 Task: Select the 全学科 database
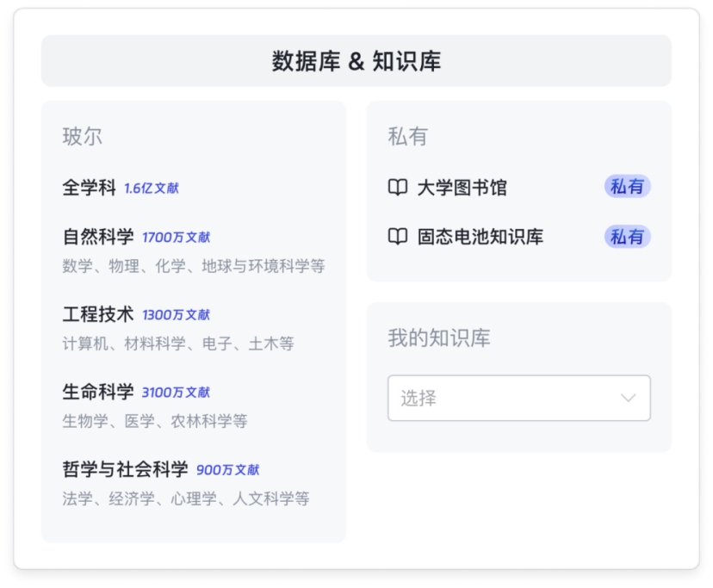89,188
